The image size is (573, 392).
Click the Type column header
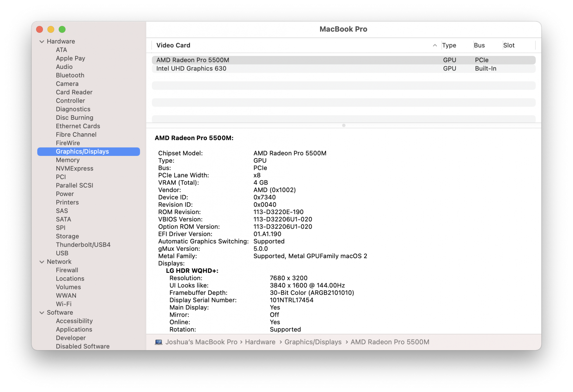(x=449, y=45)
